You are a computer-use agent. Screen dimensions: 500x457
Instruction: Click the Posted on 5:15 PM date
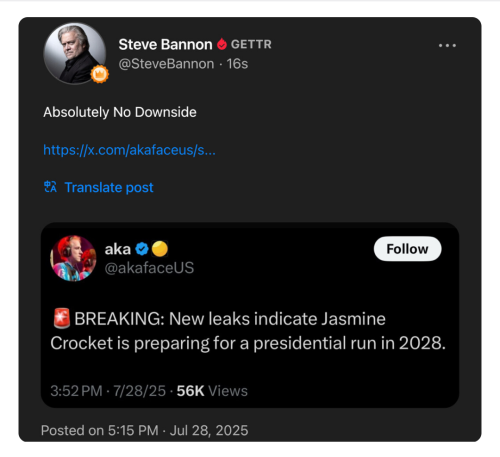145,430
